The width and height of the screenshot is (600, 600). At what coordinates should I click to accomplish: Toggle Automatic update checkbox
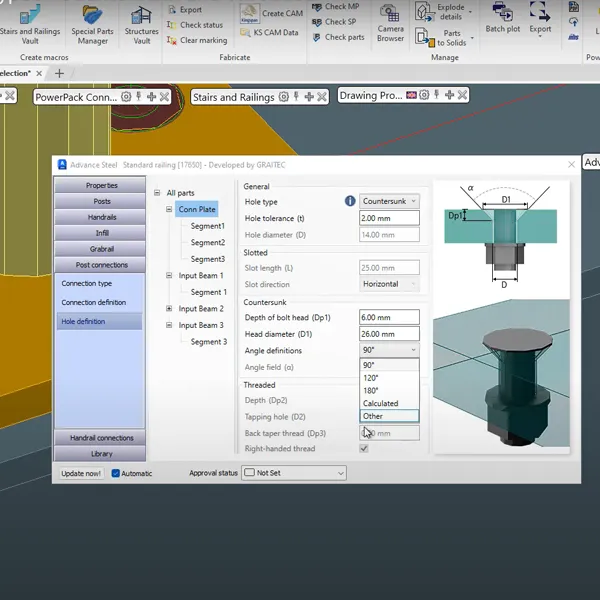click(x=116, y=473)
